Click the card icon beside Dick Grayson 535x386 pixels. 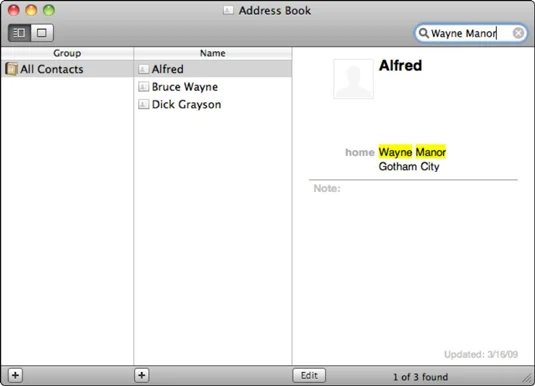click(143, 104)
